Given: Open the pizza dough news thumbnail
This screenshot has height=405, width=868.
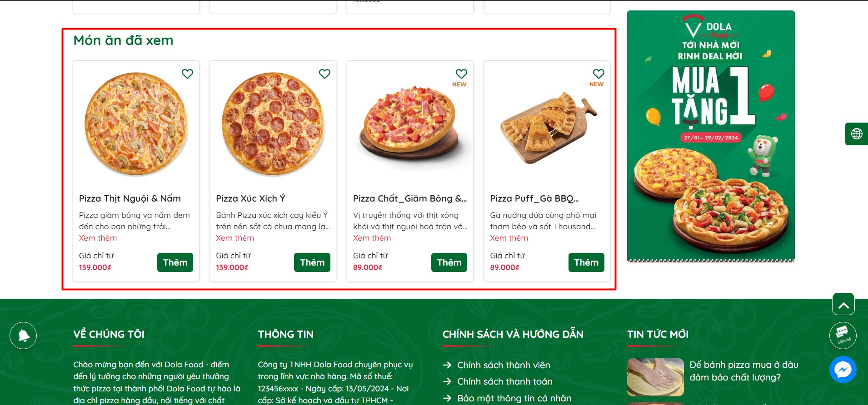Looking at the screenshot, I should click(x=655, y=377).
